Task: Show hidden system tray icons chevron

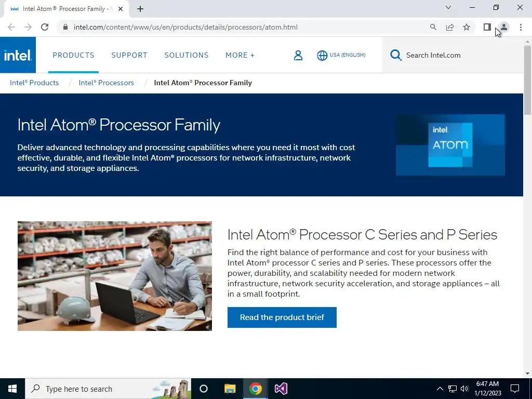Action: pyautogui.click(x=440, y=389)
